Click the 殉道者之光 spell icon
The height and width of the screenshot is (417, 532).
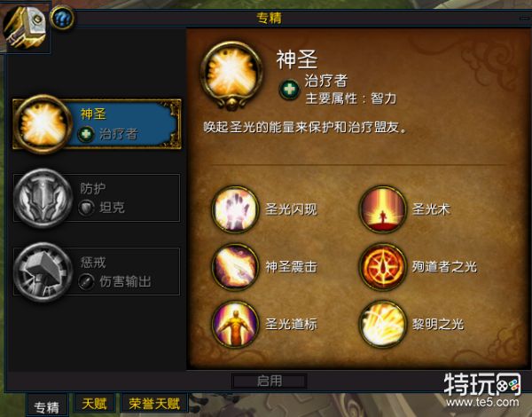point(383,267)
